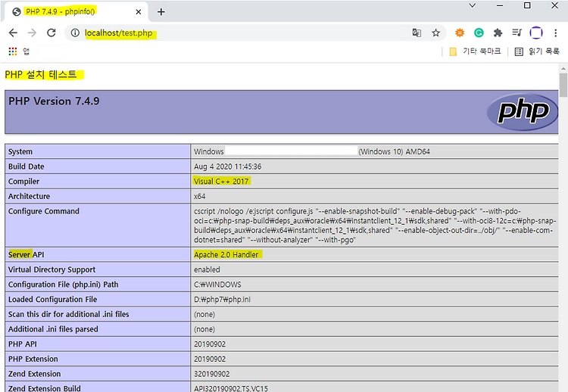Click the 'Loaded Configuration File' label
568x392 pixels.
pos(52,300)
